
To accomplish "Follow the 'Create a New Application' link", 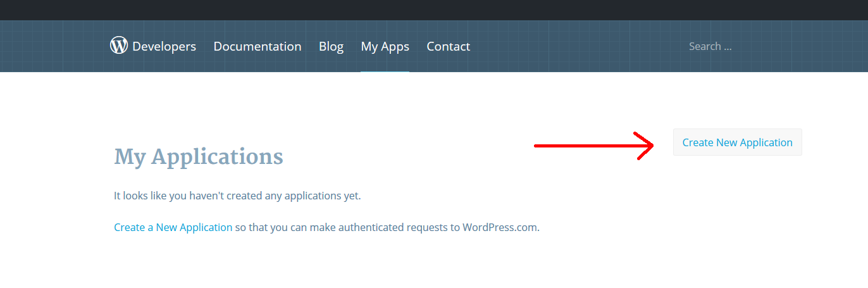I will click(173, 227).
